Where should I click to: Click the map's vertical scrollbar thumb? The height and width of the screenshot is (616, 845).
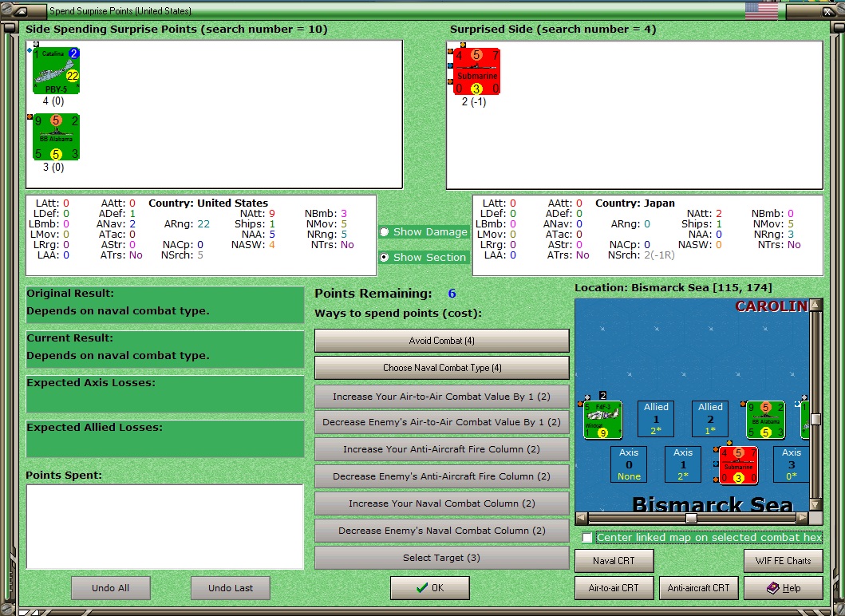pyautogui.click(x=816, y=419)
